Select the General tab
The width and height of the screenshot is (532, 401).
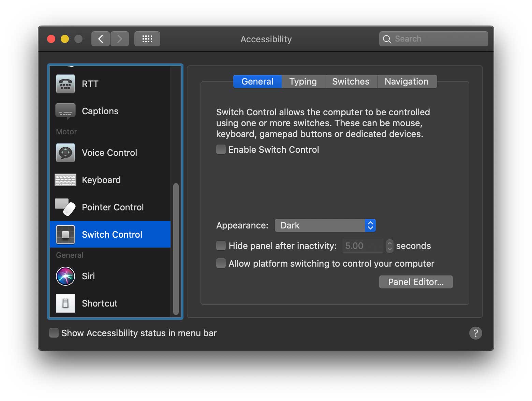point(257,81)
